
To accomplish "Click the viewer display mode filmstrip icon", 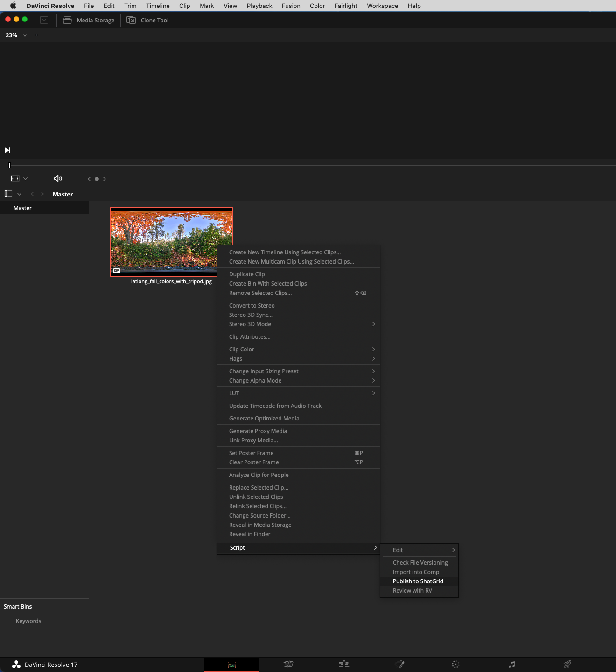I will tap(15, 179).
